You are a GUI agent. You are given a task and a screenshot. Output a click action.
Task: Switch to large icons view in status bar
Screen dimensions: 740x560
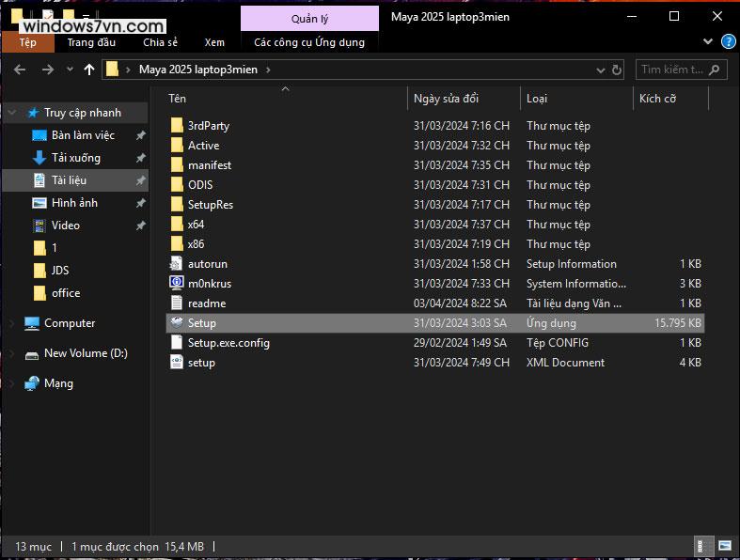coord(725,546)
